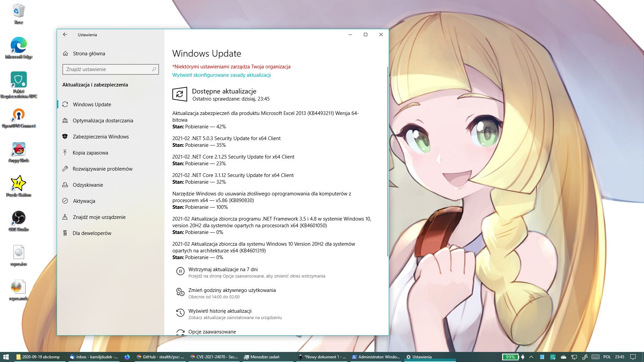Select Optymalizacja dostarczania in the sidebar
The image size is (644, 362).
(103, 121)
